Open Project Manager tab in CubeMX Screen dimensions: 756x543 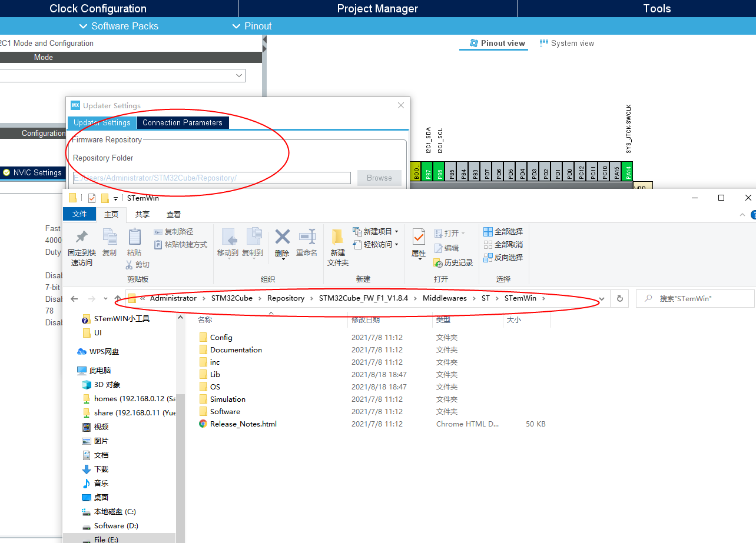377,8
